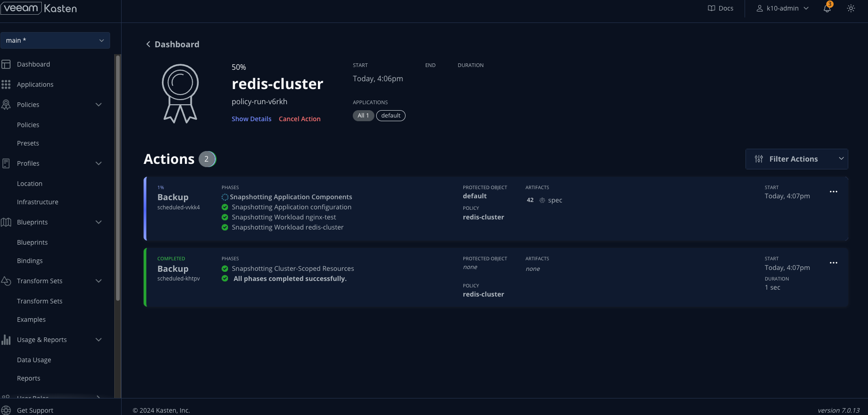Toggle light theme with sun icon
The height and width of the screenshot is (415, 868).
(851, 8)
